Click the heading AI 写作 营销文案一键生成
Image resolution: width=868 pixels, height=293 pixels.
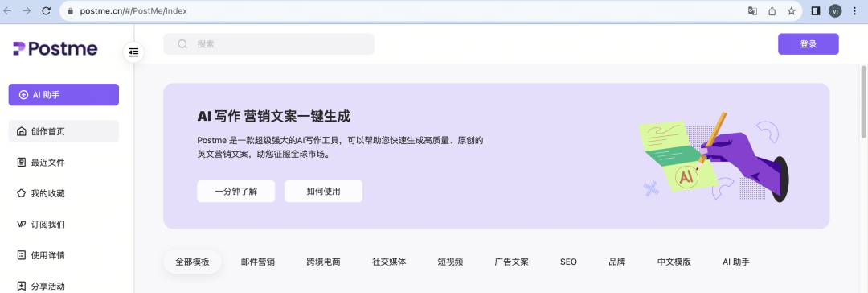[x=273, y=117]
